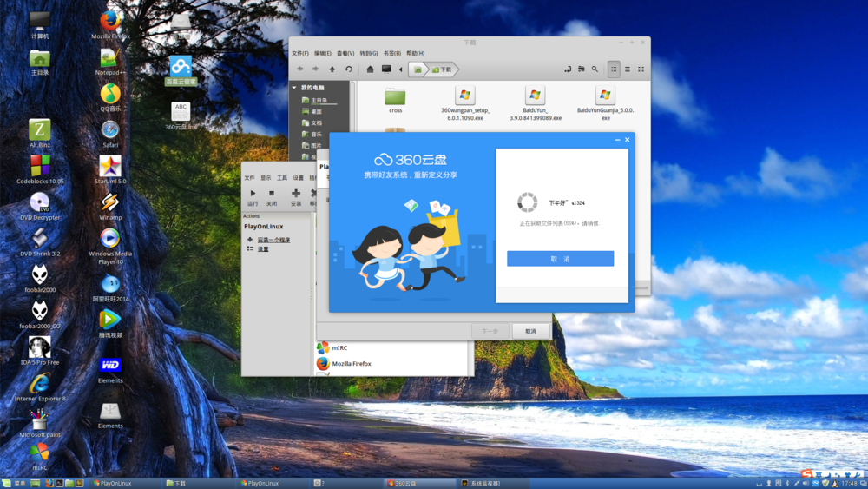Click the 下载 path bar button
Viewport: 868px width, 489px height.
tap(442, 69)
